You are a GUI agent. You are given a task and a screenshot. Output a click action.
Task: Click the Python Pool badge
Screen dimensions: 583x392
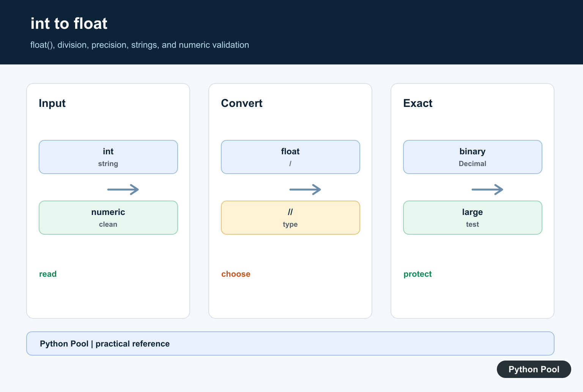[534, 369]
